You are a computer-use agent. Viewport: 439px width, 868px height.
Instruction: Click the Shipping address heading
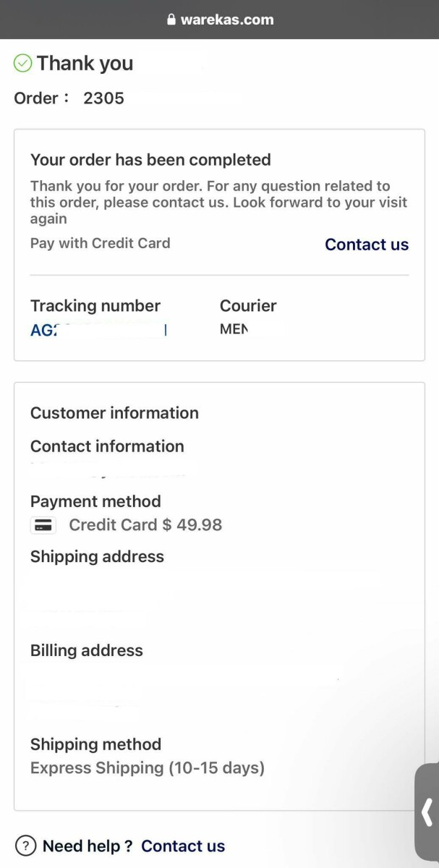coord(97,557)
